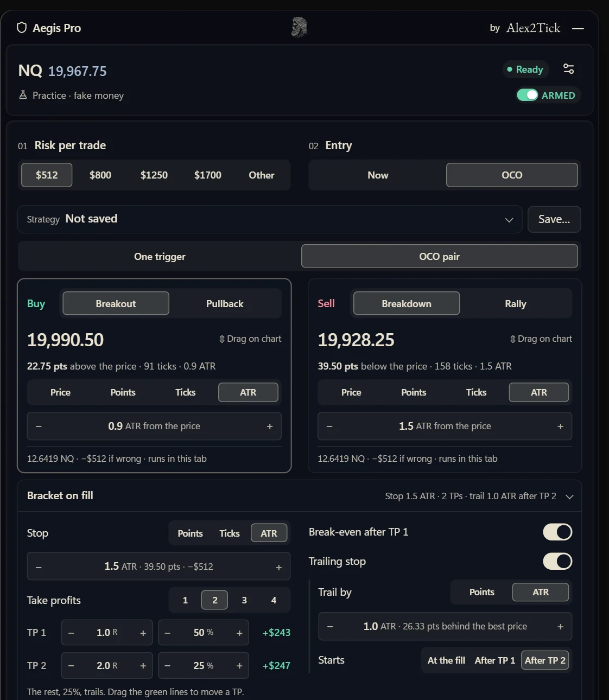Increase TP 2 percent size

[239, 666]
